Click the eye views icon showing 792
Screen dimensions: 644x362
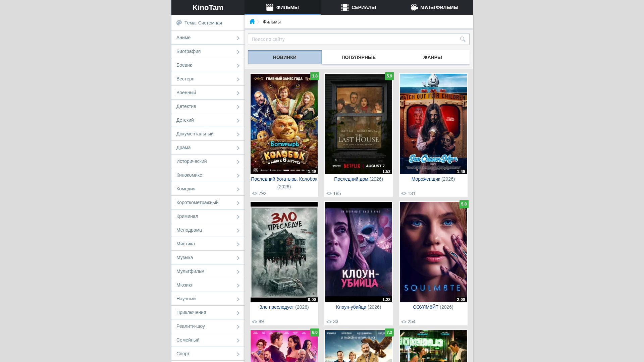[x=255, y=193]
